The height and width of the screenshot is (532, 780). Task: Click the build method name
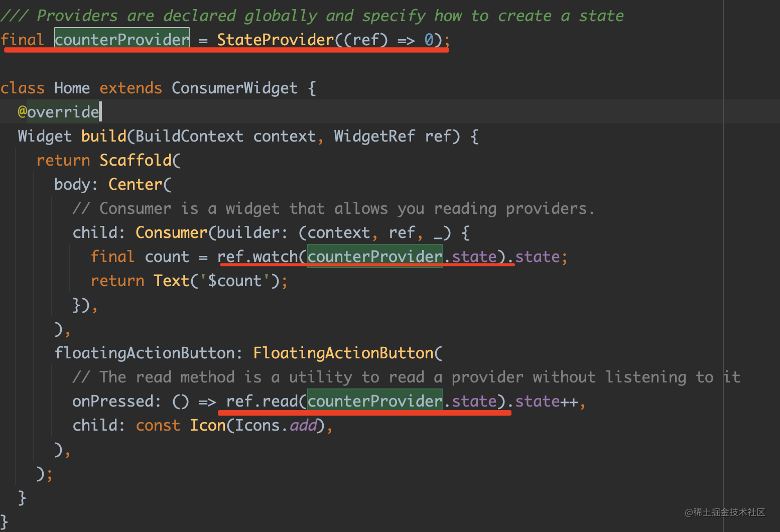(x=104, y=136)
